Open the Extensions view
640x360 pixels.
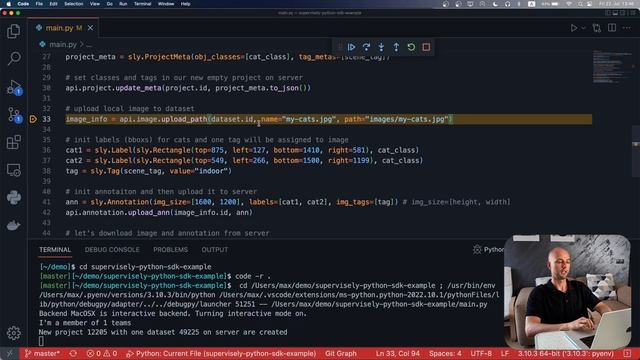click(x=13, y=142)
